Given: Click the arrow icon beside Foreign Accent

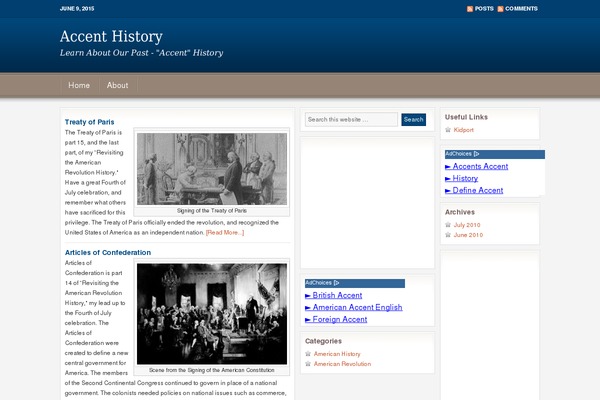Looking at the screenshot, I should (x=308, y=320).
